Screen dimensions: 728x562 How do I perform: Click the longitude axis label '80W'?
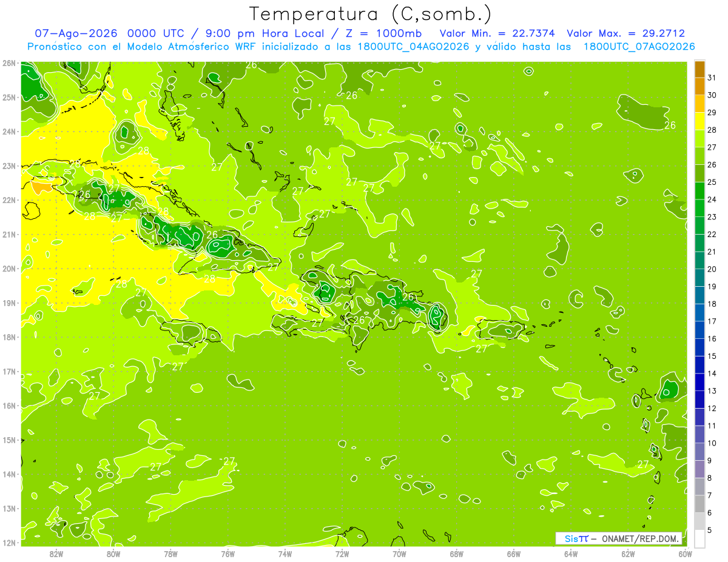click(x=113, y=554)
